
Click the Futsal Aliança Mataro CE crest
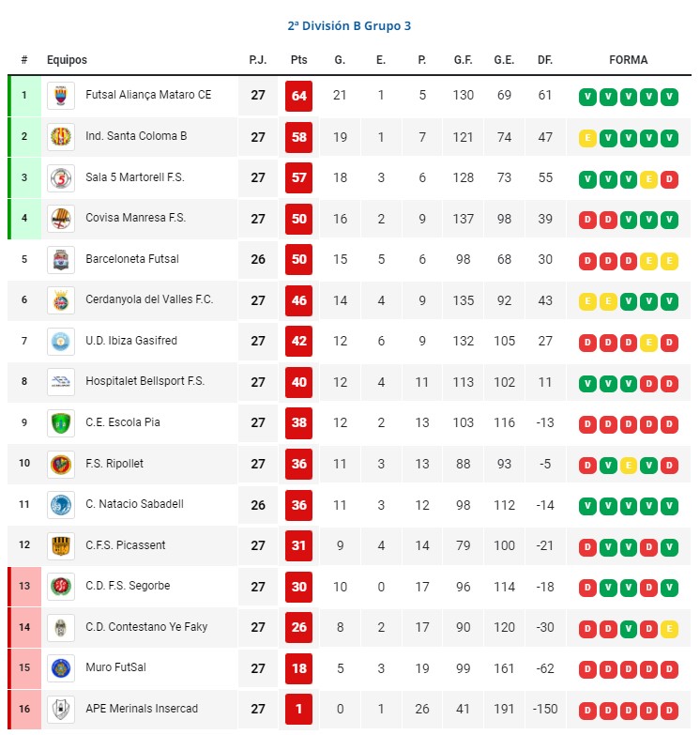point(61,96)
